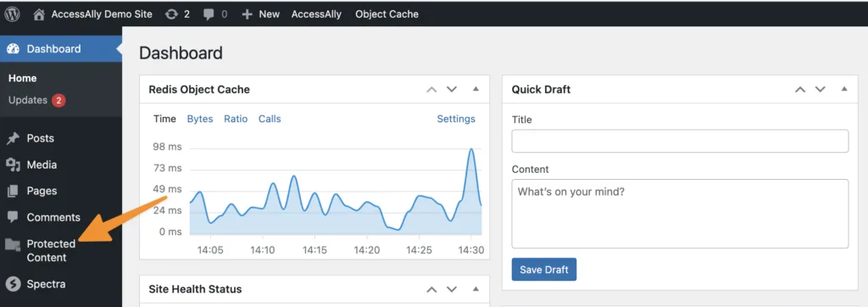This screenshot has height=307, width=868.
Task: Open the site home icon in admin bar
Action: coord(39,14)
